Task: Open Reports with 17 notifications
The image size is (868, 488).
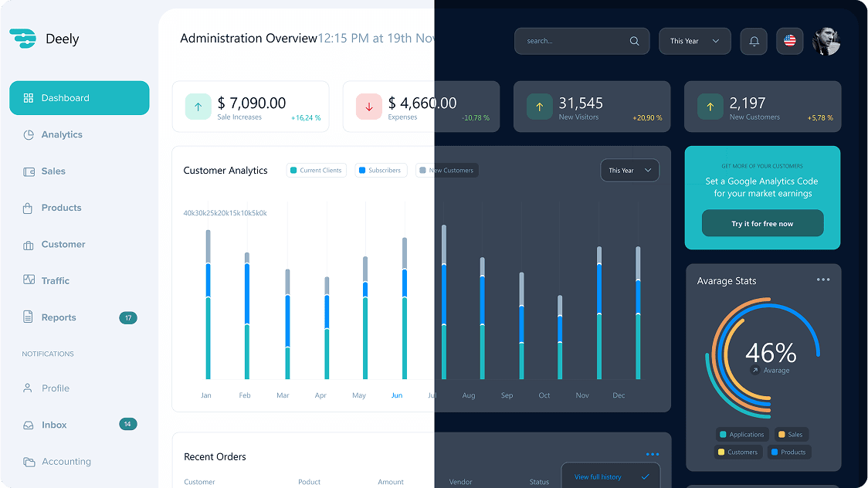Action: 59,317
